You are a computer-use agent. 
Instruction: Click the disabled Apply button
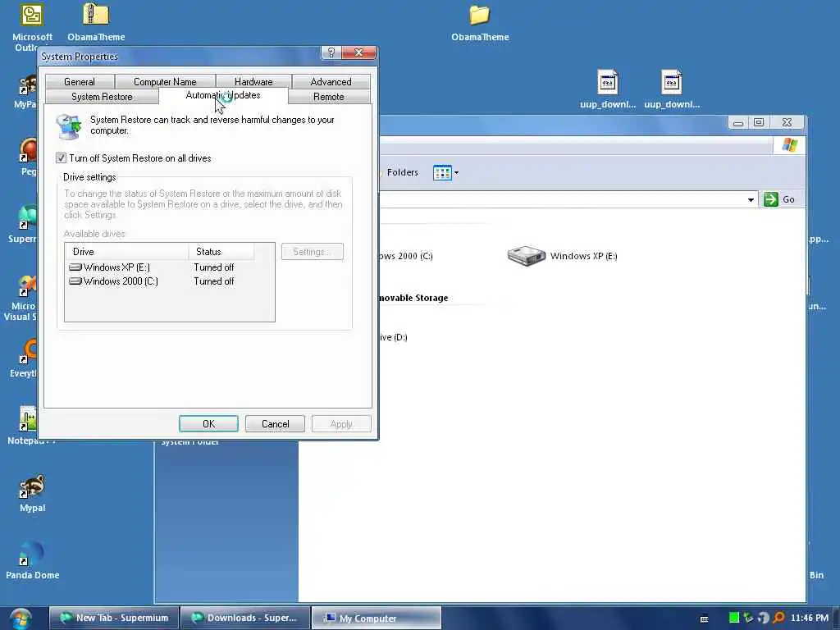[341, 424]
